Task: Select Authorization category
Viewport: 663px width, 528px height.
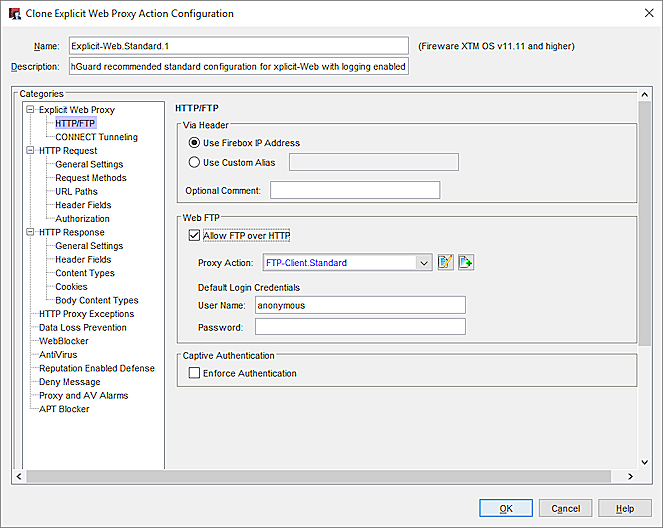Action: point(82,219)
